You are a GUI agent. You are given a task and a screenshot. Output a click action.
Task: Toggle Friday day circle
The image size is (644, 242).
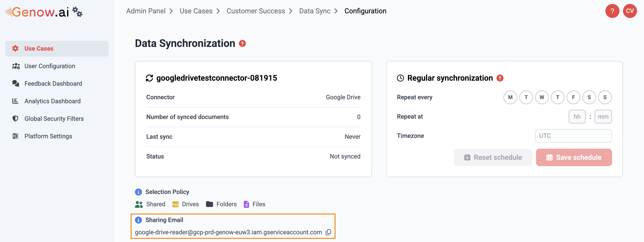[x=573, y=97]
